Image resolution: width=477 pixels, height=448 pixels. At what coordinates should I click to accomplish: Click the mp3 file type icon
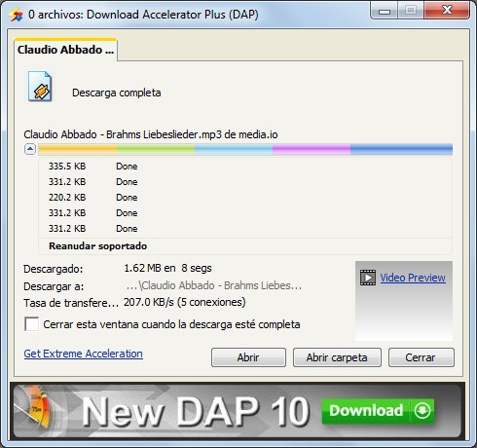point(40,87)
